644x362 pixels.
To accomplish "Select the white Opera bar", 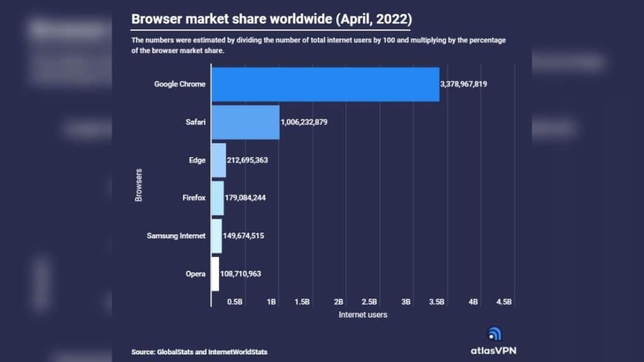I will [215, 274].
